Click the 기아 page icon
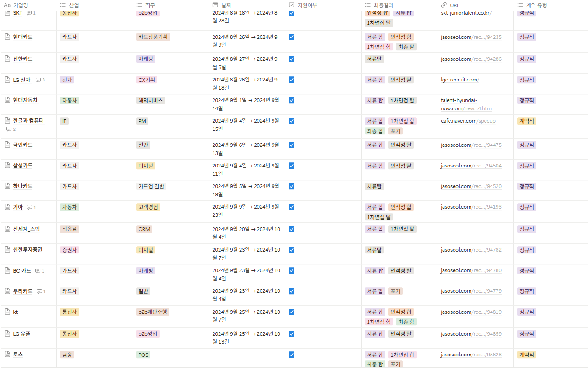The width and height of the screenshot is (588, 371). [x=7, y=207]
